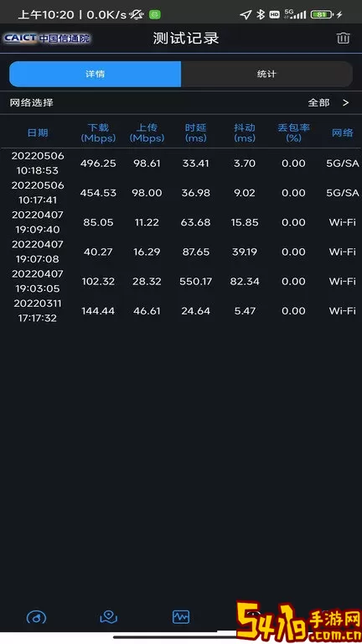Tap the location arrow status icon

246,15
